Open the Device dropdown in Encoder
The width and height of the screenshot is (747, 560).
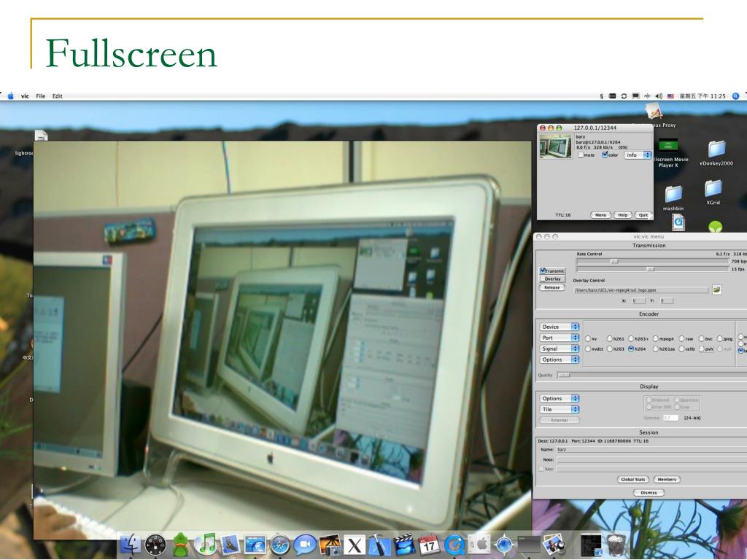click(x=560, y=327)
